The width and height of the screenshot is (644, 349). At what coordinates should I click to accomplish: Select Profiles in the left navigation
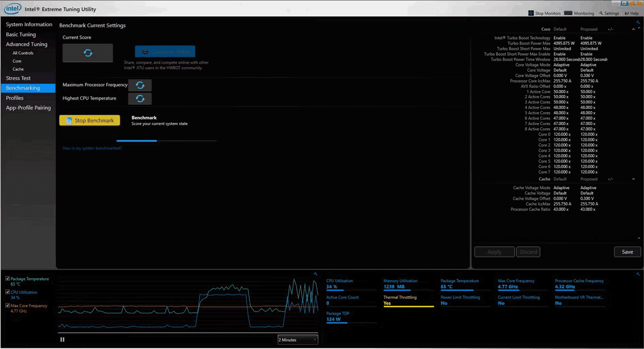click(x=15, y=98)
